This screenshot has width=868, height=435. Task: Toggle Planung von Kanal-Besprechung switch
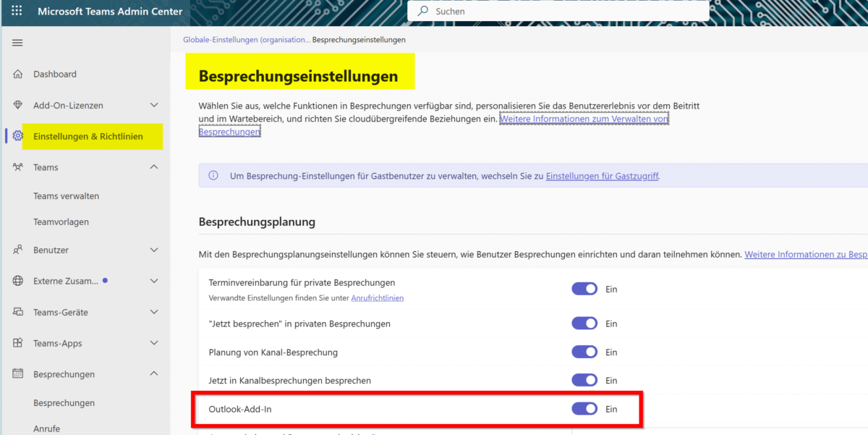584,352
